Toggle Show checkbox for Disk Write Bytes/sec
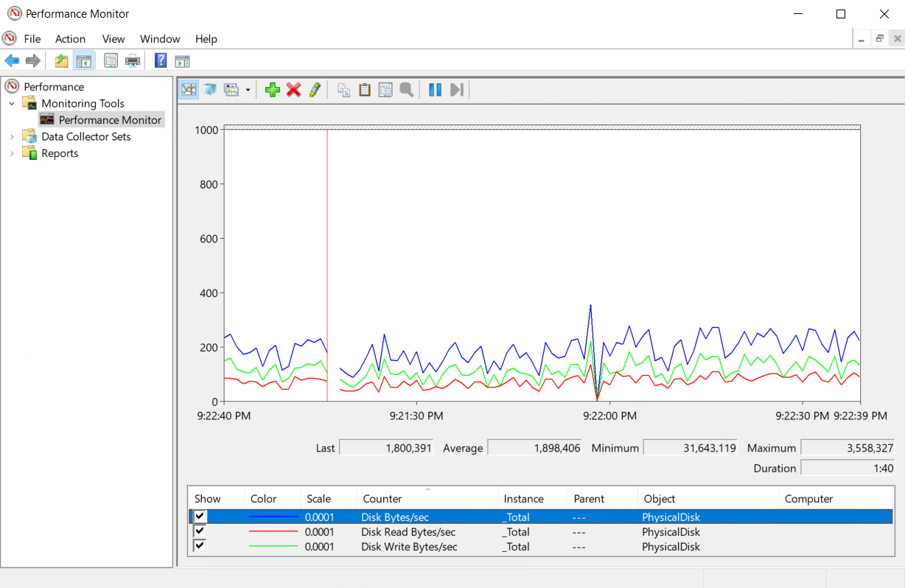905x588 pixels. 200,546
